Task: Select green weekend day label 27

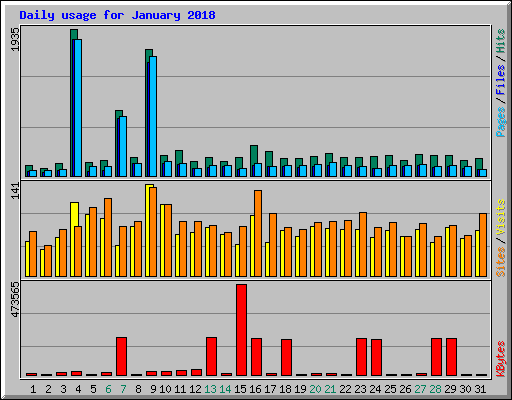Action: 420,389
